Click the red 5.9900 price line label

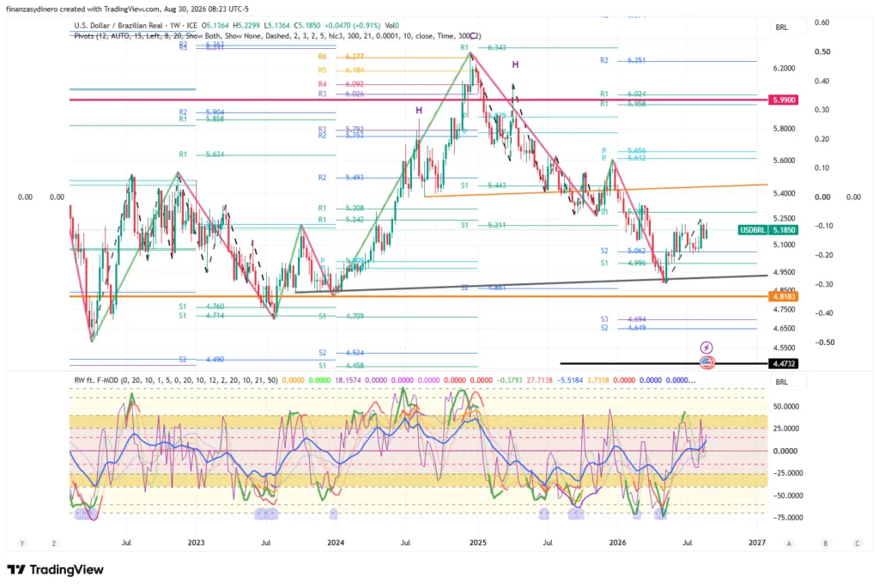point(783,100)
